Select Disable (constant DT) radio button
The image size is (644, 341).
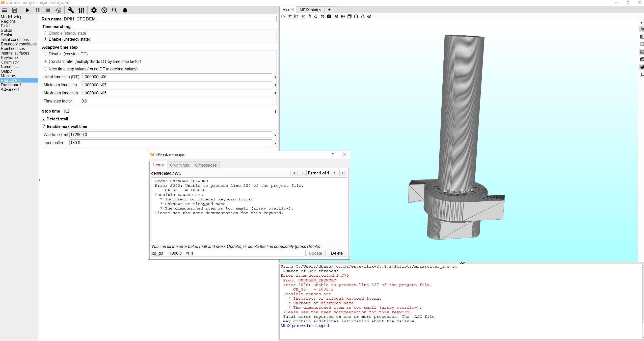click(x=45, y=54)
